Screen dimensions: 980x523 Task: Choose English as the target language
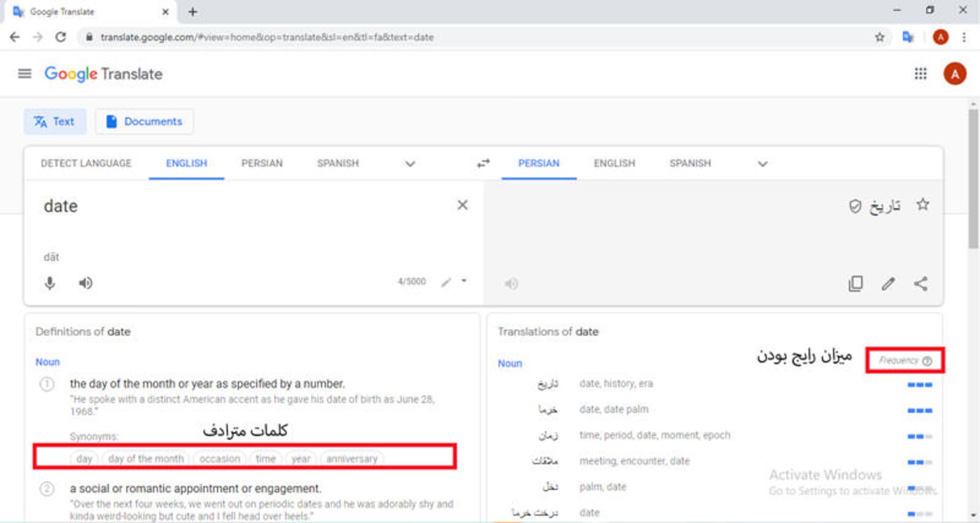[x=615, y=163]
